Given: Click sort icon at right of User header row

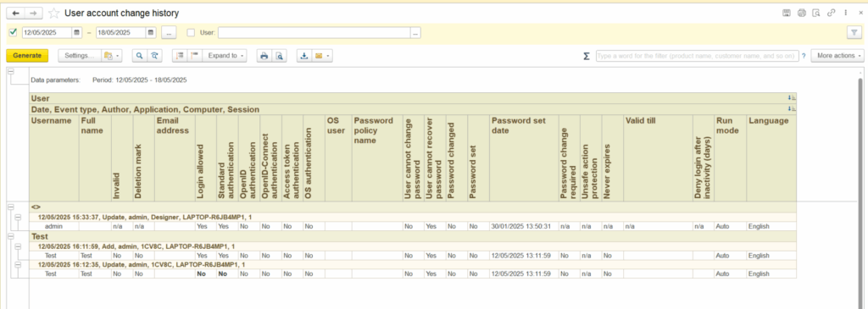Looking at the screenshot, I should [793, 97].
